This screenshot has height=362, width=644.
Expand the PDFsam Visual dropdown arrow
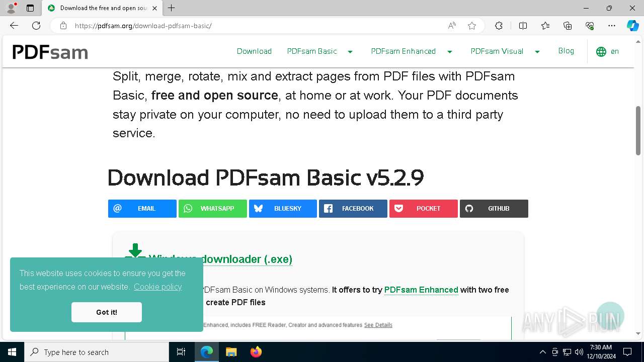click(x=537, y=52)
